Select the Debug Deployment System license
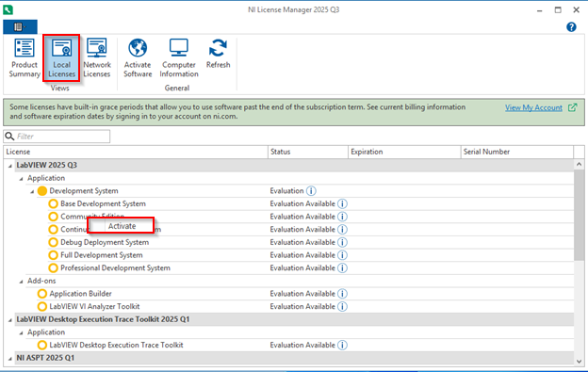588x372 pixels. point(105,242)
